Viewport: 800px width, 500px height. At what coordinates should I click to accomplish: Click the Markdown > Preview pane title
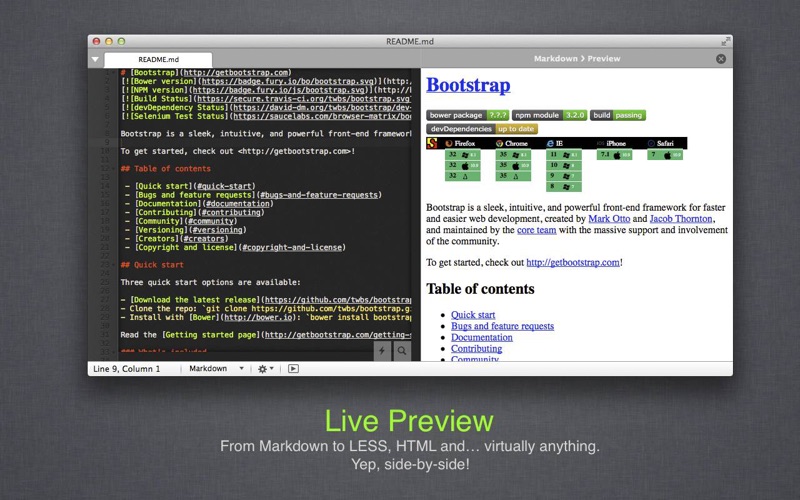point(577,59)
